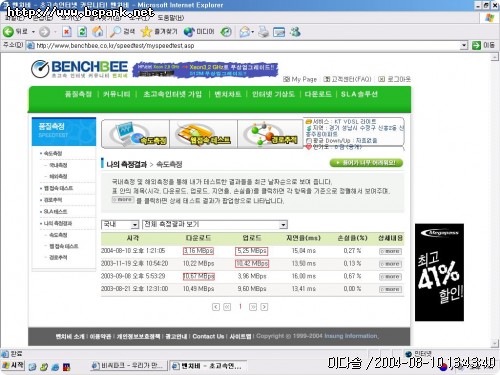The width and height of the screenshot is (500, 375).
Task: Switch to 비씨파크 taskbar window
Action: click(x=128, y=366)
